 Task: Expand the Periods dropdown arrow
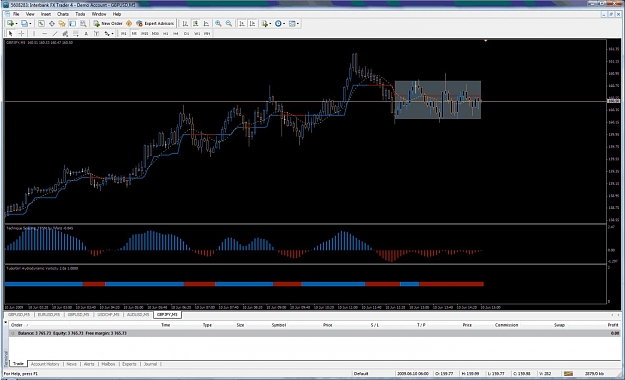coord(284,24)
